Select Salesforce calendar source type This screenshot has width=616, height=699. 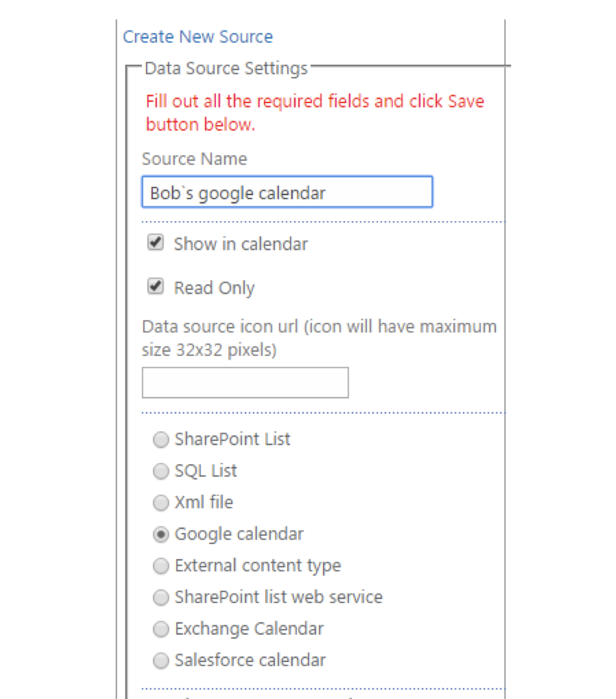tap(160, 660)
